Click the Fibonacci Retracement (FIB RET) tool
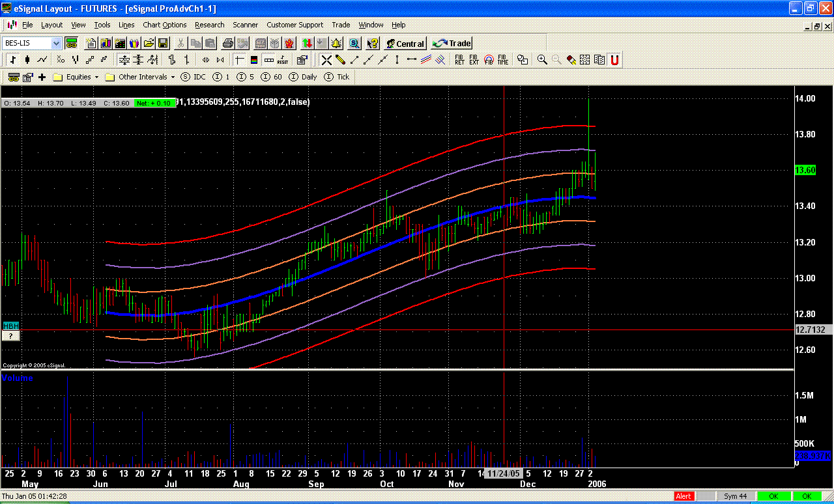This screenshot has width=834, height=504. [459, 60]
